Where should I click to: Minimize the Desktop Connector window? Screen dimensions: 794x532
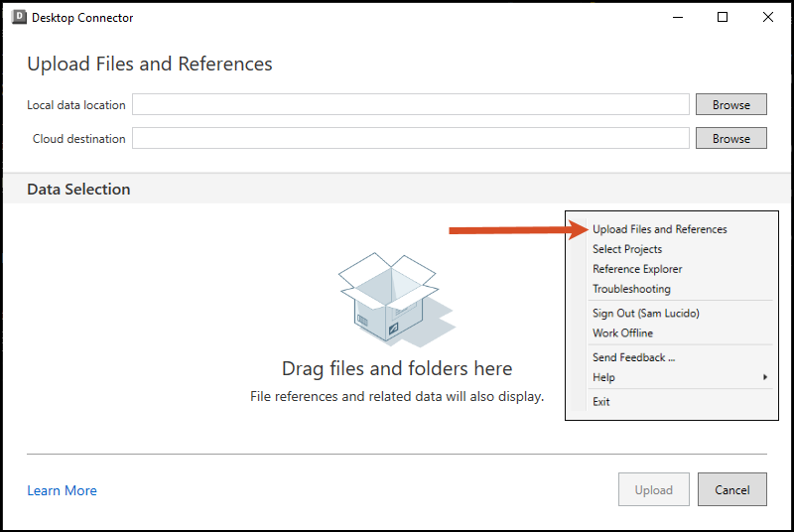tap(678, 17)
